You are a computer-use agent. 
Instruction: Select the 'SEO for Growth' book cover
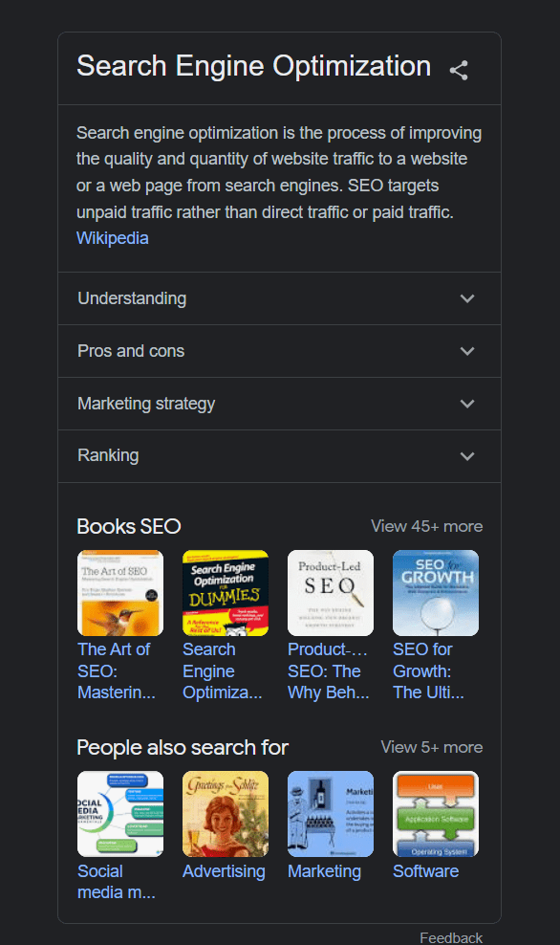click(x=435, y=592)
